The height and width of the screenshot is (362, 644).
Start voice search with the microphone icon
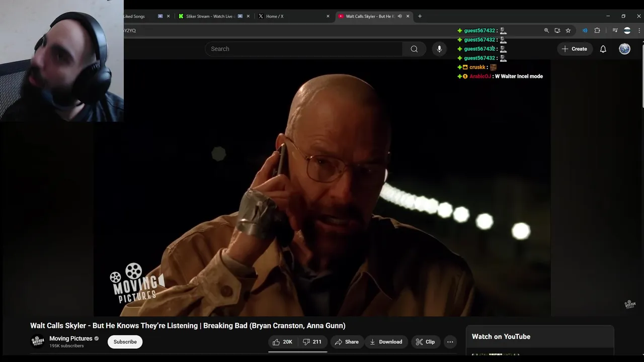coord(439,49)
